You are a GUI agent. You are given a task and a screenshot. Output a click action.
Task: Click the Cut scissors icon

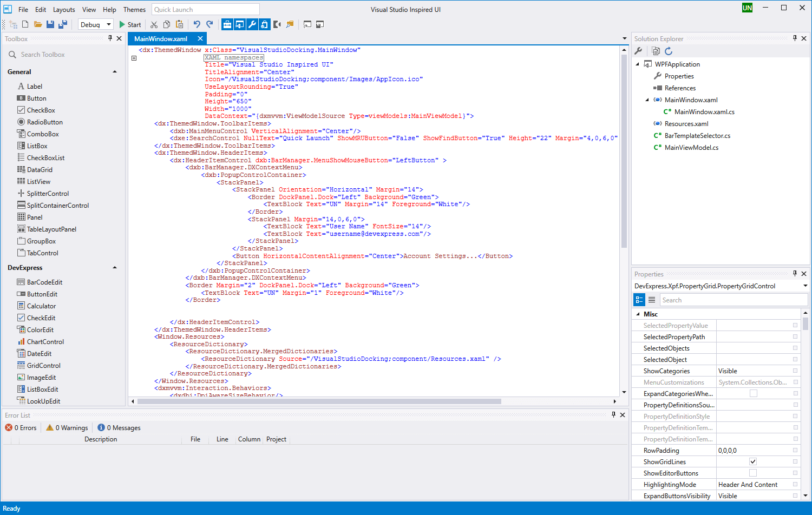pyautogui.click(x=154, y=24)
